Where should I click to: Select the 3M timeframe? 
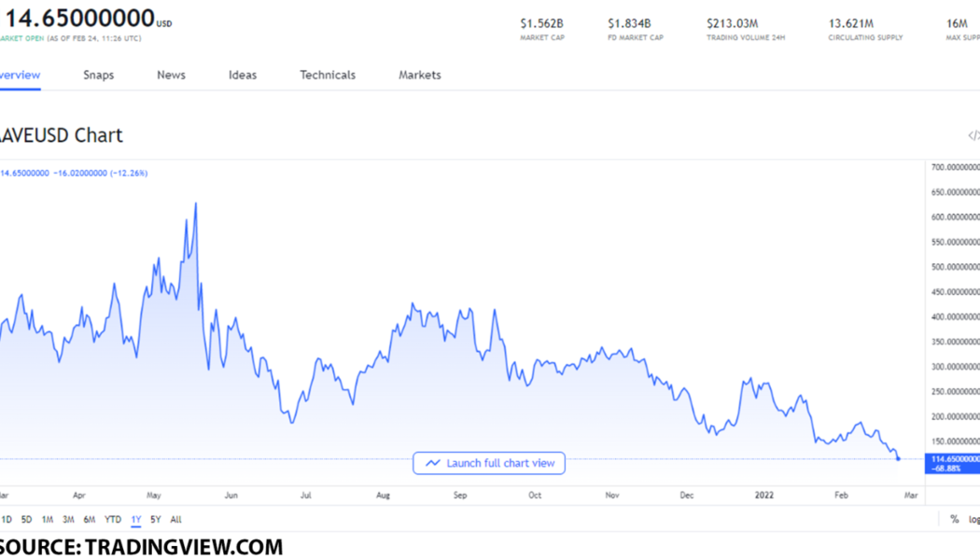(67, 520)
